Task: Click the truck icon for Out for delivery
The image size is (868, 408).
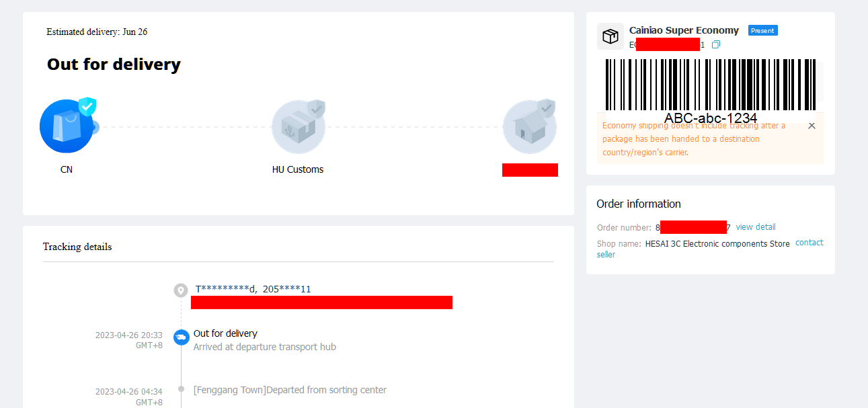Action: coord(181,337)
